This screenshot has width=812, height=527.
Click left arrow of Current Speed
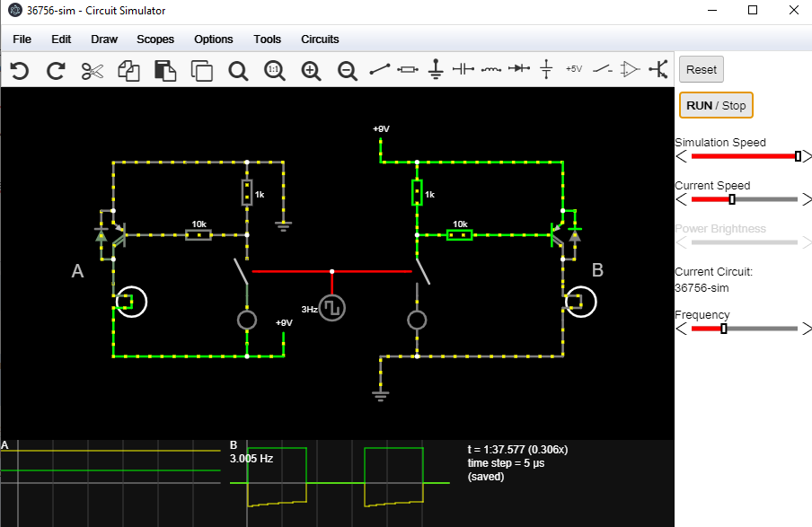(681, 199)
